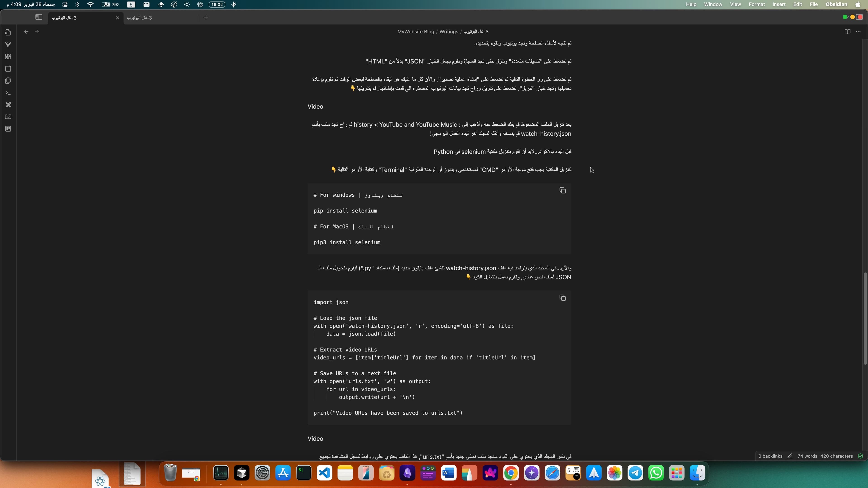The width and height of the screenshot is (868, 488).
Task: Open the importer download icon in sidebar
Action: coord(8,117)
